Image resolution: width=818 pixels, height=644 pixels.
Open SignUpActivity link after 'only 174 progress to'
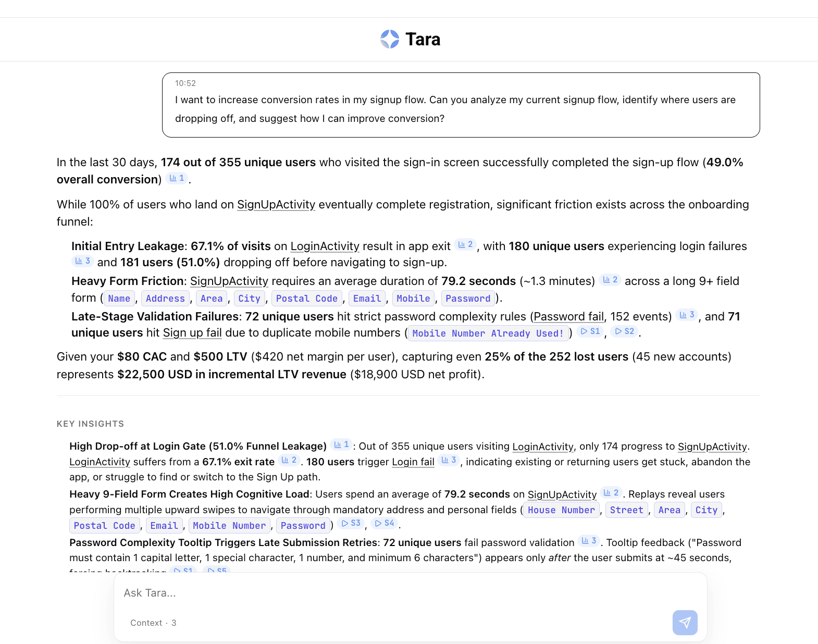712,447
